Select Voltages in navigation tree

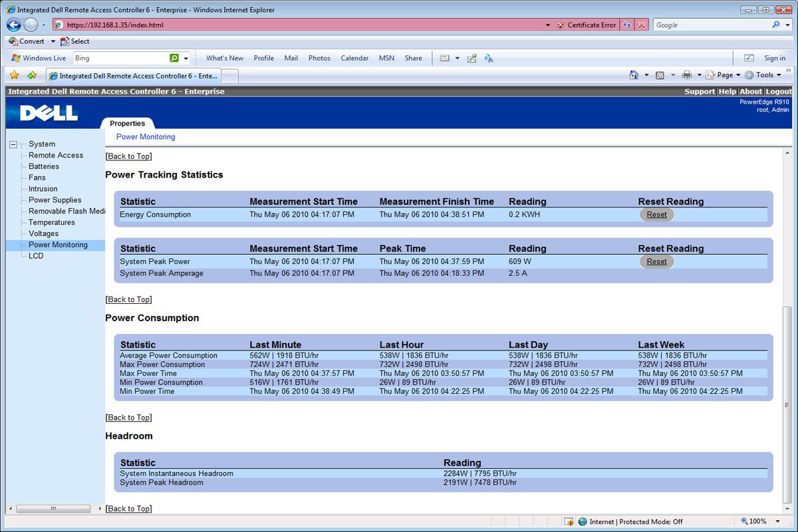pyautogui.click(x=44, y=234)
